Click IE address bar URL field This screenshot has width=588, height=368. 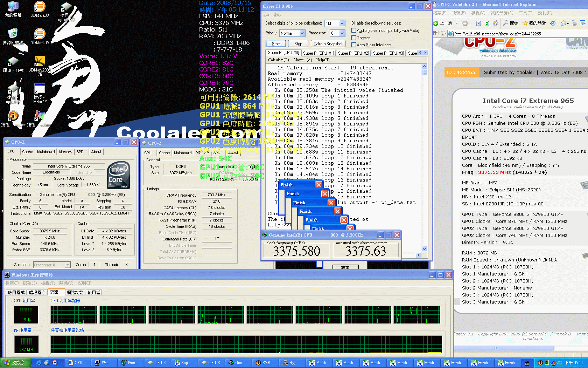(518, 34)
